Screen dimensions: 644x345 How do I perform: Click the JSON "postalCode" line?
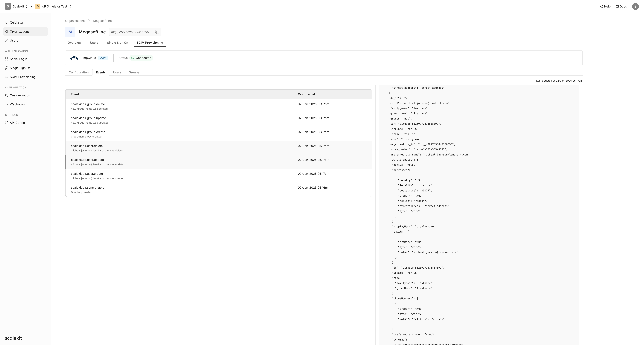pyautogui.click(x=415, y=191)
